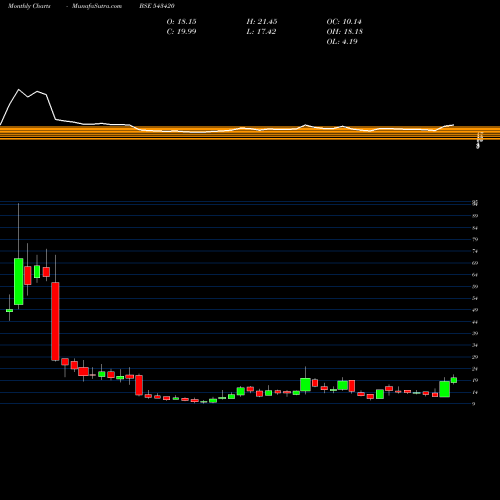Click the price axis label 64
This screenshot has height=500, width=500.
(475, 275)
